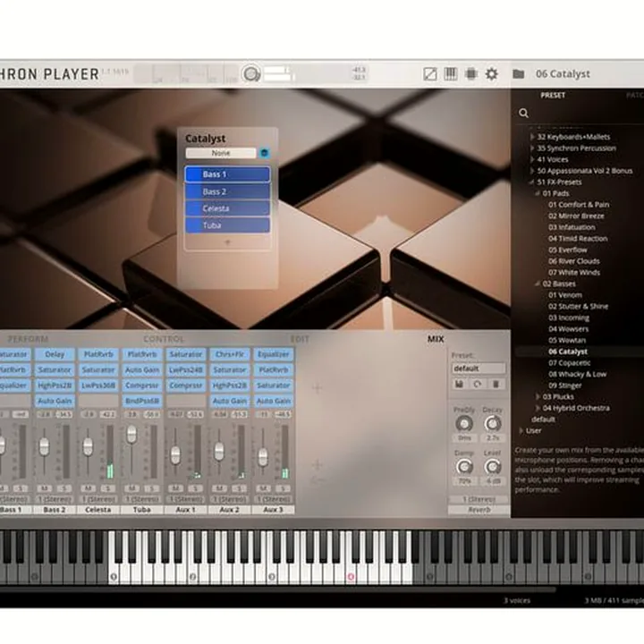Expand 50 Appassionata Vol 2 Bonus folder
This screenshot has height=644, width=644.
[532, 171]
